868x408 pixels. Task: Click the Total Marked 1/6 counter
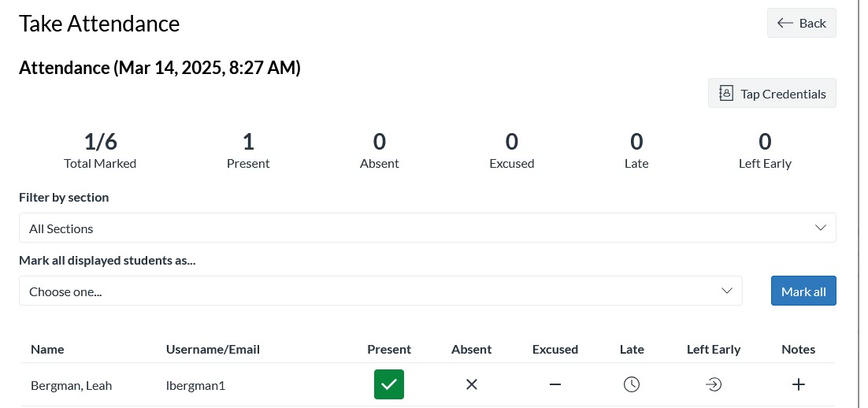[x=100, y=150]
